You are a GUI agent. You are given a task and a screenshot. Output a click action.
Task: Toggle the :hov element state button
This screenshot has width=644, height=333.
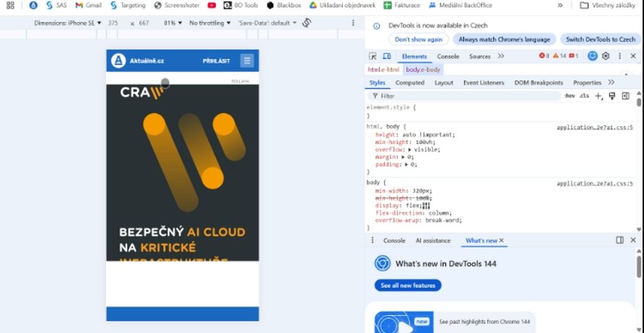click(570, 96)
